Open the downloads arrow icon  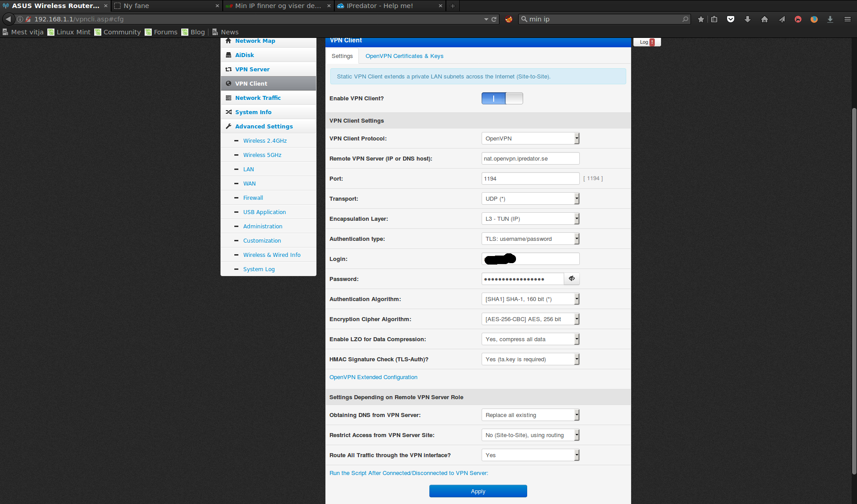(747, 19)
